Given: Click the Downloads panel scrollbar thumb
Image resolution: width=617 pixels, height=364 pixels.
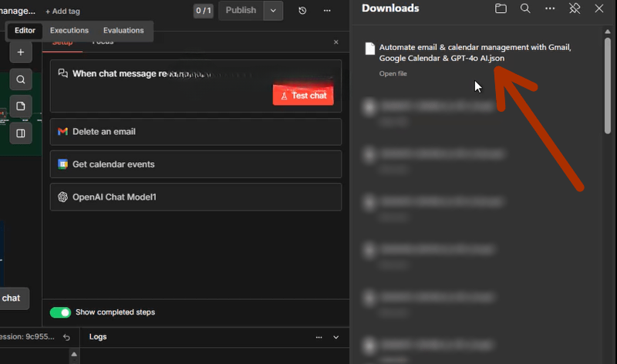Looking at the screenshot, I should tap(608, 86).
